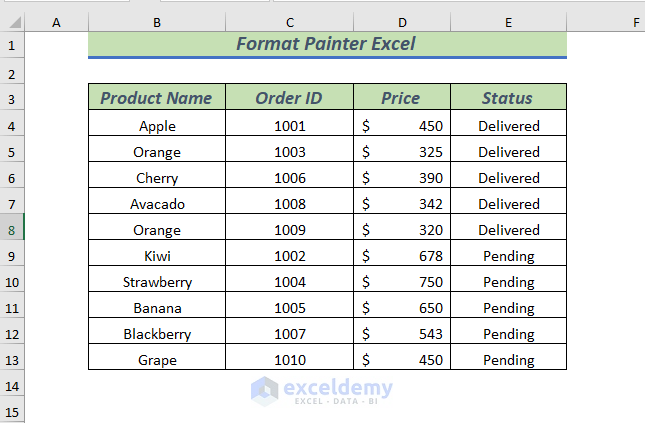Viewport: 645px width, 423px height.
Task: Select the row 1 header
Action: pos(12,45)
